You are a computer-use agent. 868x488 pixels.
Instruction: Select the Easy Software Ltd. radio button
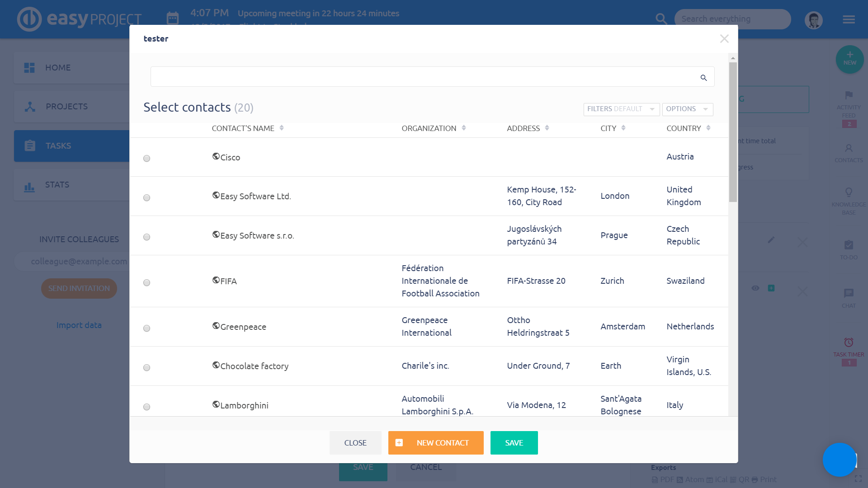[x=146, y=198]
